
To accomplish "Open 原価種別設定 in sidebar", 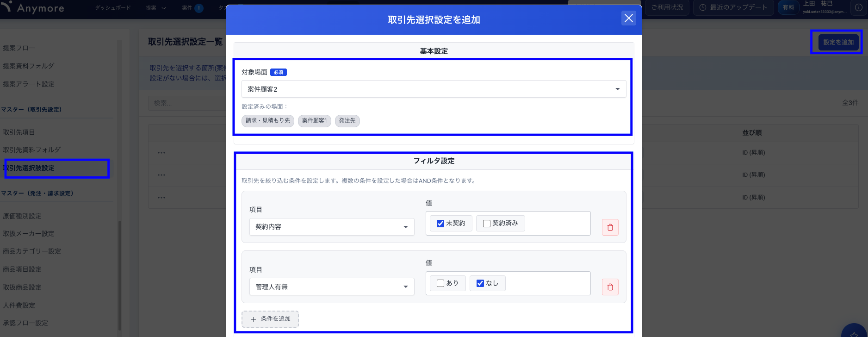I will [22, 216].
